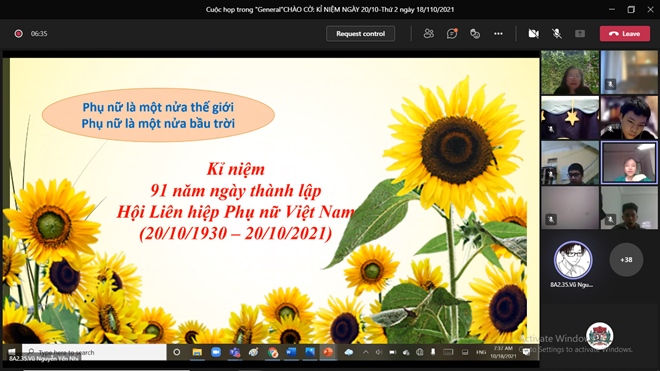The width and height of the screenshot is (660, 371).
Task: Expand hidden tray icons chevron
Action: point(365,352)
